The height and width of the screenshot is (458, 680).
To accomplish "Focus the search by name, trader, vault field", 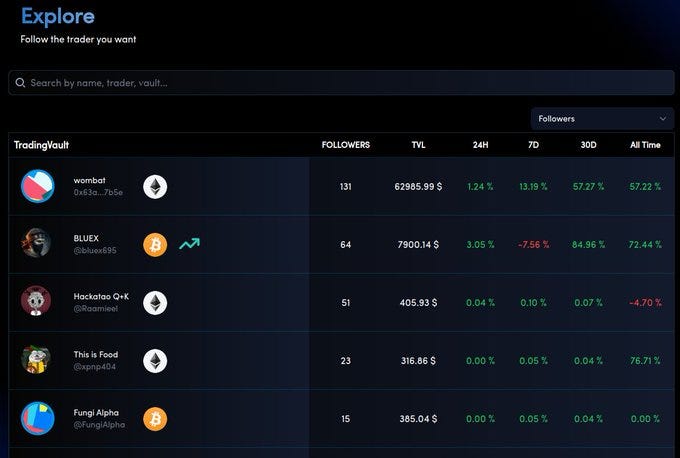I will (x=340, y=83).
